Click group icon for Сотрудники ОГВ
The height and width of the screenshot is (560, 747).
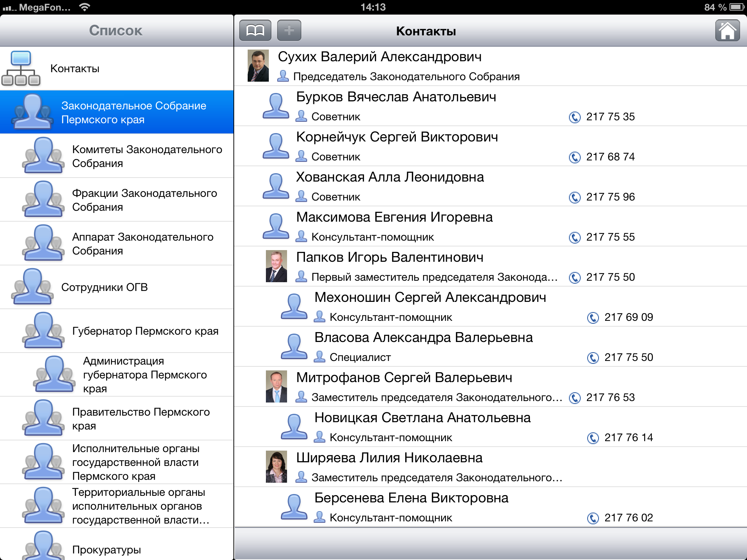[32, 287]
